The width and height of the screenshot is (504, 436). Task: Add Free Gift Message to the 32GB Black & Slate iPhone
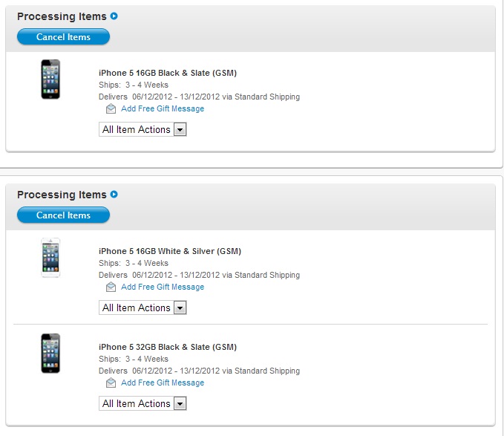163,383
